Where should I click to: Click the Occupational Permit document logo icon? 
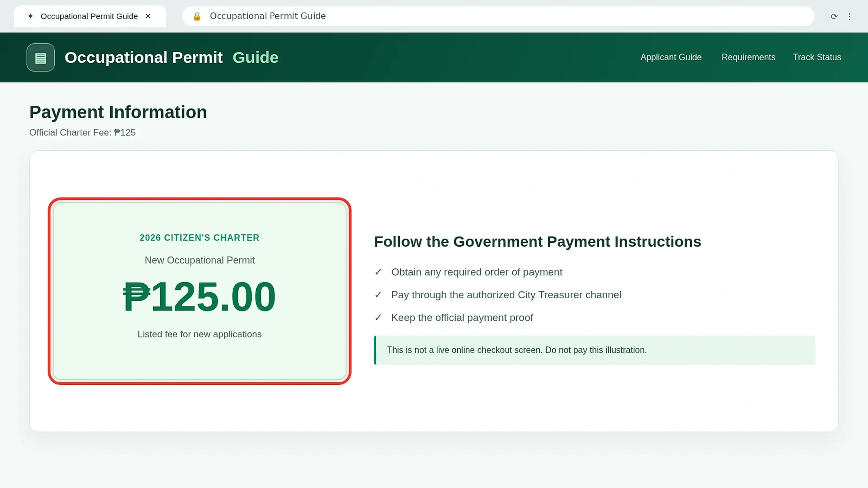pyautogui.click(x=41, y=58)
